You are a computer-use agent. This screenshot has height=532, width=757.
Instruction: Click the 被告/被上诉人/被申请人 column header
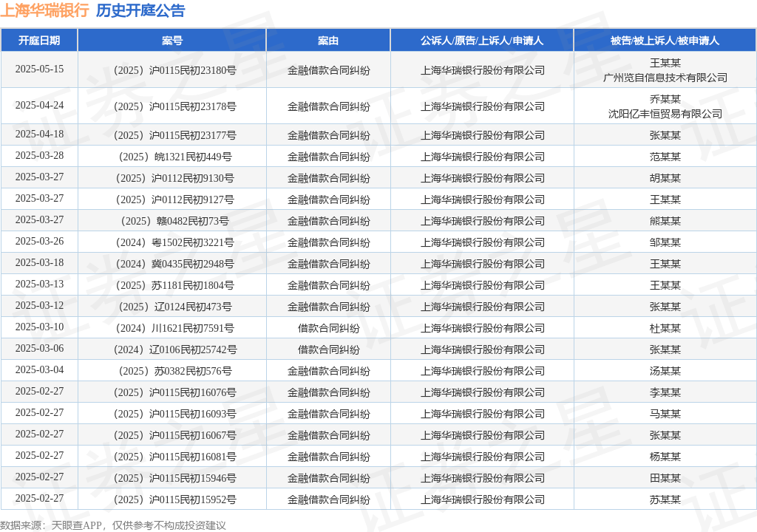(665, 41)
